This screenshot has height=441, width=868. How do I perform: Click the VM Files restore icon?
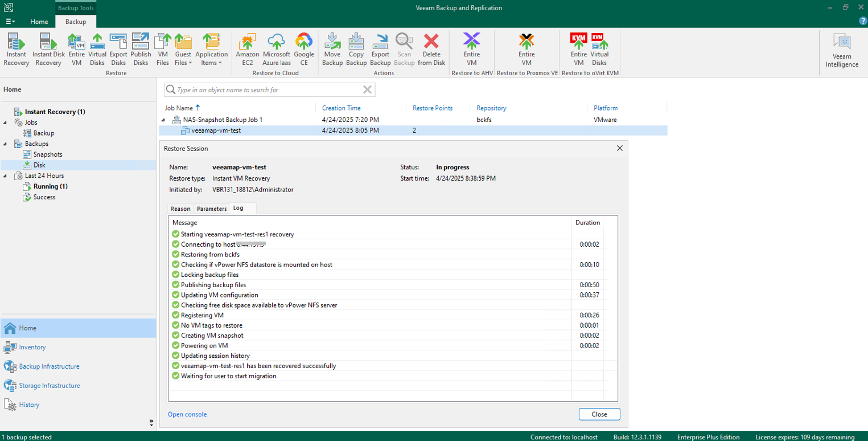click(163, 50)
